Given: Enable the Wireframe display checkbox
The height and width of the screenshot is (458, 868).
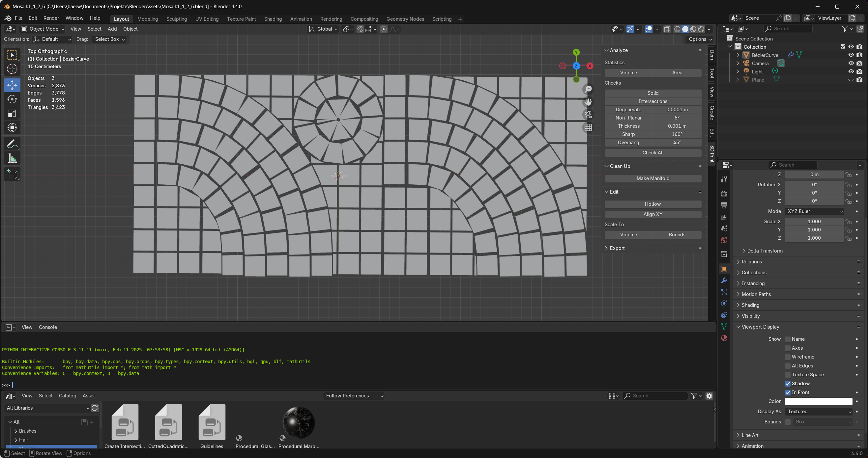Looking at the screenshot, I should (x=788, y=357).
